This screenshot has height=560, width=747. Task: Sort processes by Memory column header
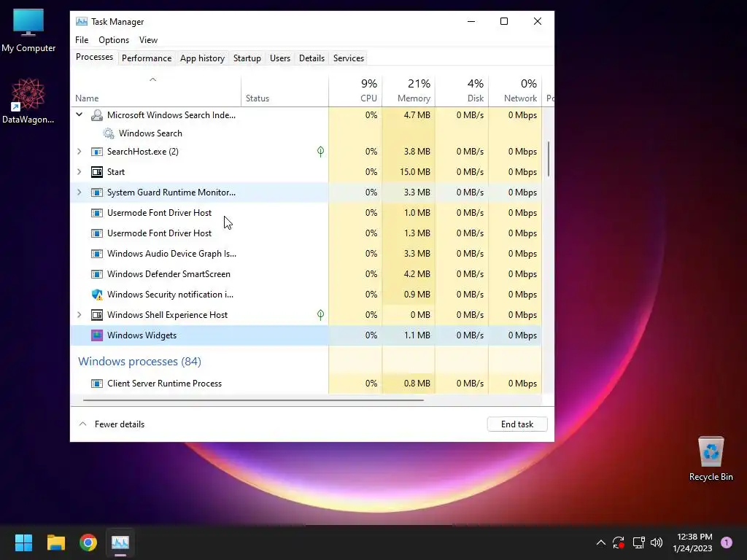pyautogui.click(x=409, y=91)
